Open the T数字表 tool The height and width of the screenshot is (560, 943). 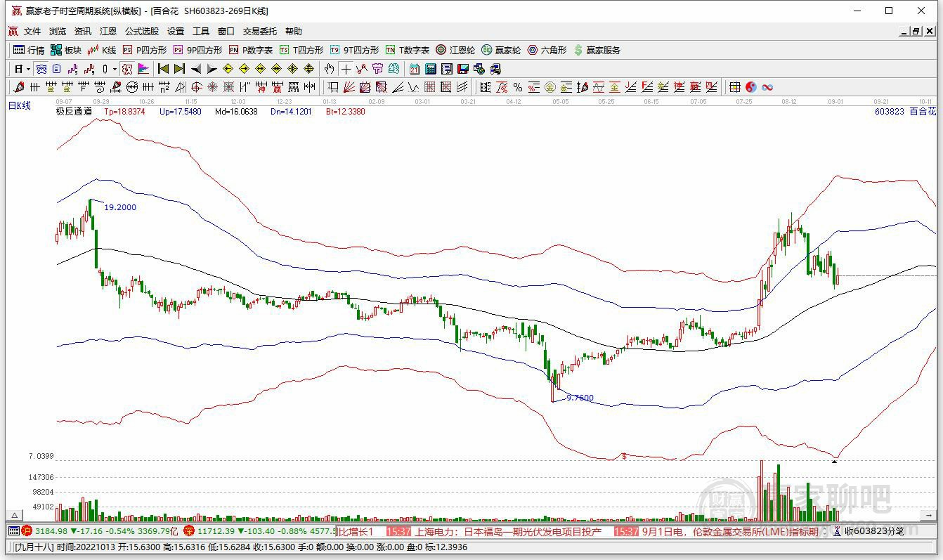tap(408, 50)
